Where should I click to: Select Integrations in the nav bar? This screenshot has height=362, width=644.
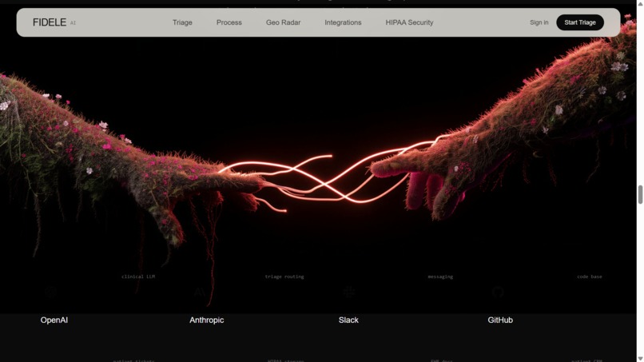click(343, 22)
